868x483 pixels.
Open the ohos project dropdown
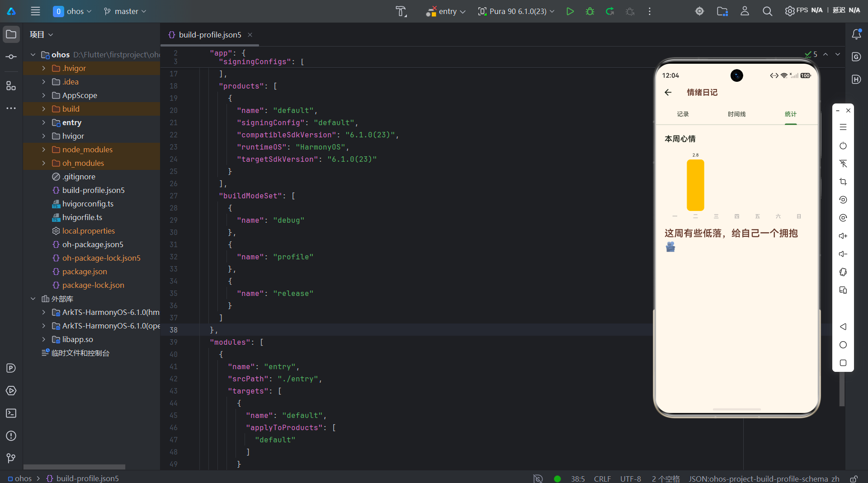(72, 11)
